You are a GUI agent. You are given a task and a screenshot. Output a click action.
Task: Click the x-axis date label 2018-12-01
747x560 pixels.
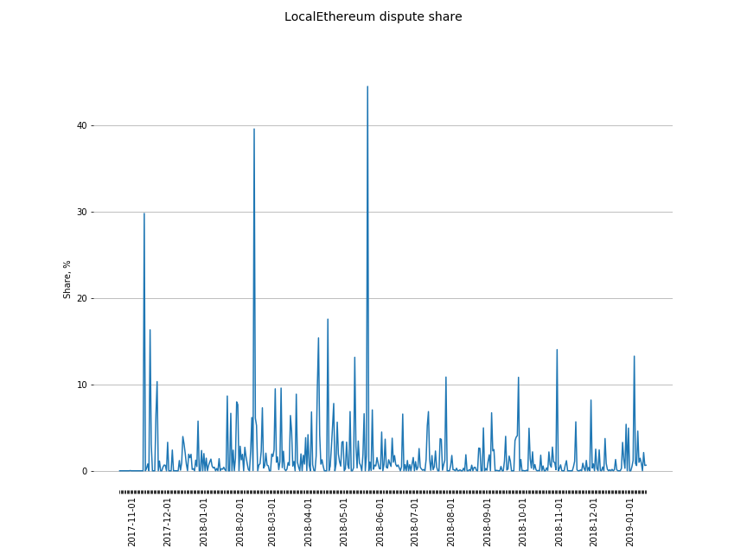tap(594, 522)
